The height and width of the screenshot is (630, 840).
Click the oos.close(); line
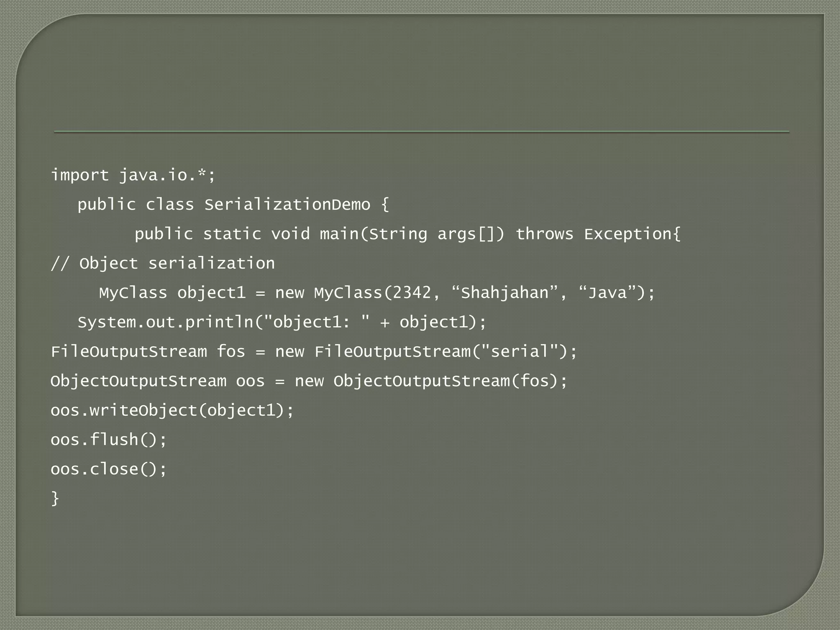[109, 469]
